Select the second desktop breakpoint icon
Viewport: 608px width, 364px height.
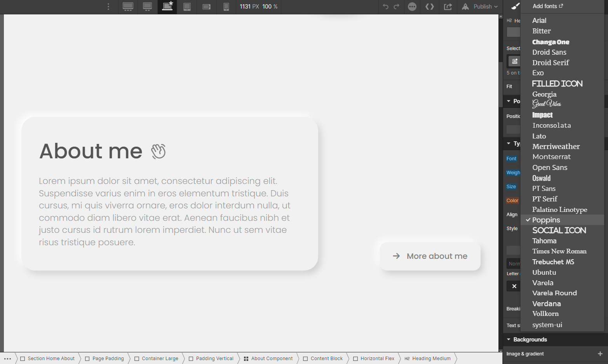pyautogui.click(x=148, y=7)
